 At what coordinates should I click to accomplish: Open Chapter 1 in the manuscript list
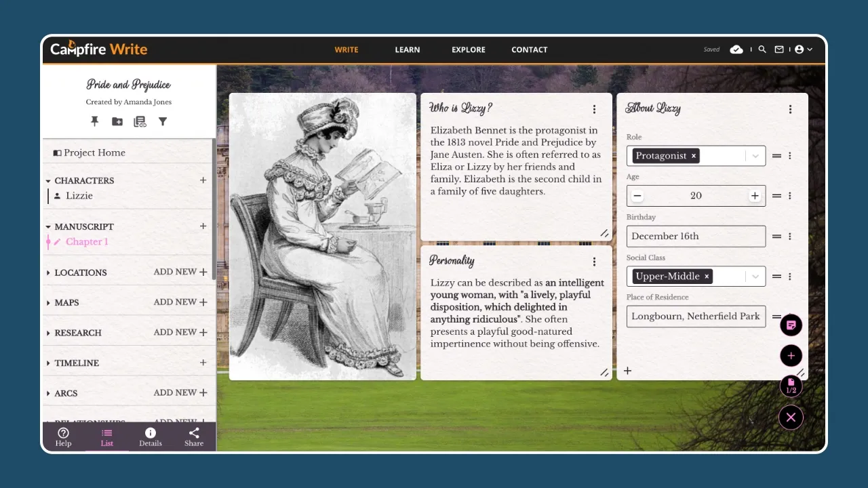[x=87, y=242]
